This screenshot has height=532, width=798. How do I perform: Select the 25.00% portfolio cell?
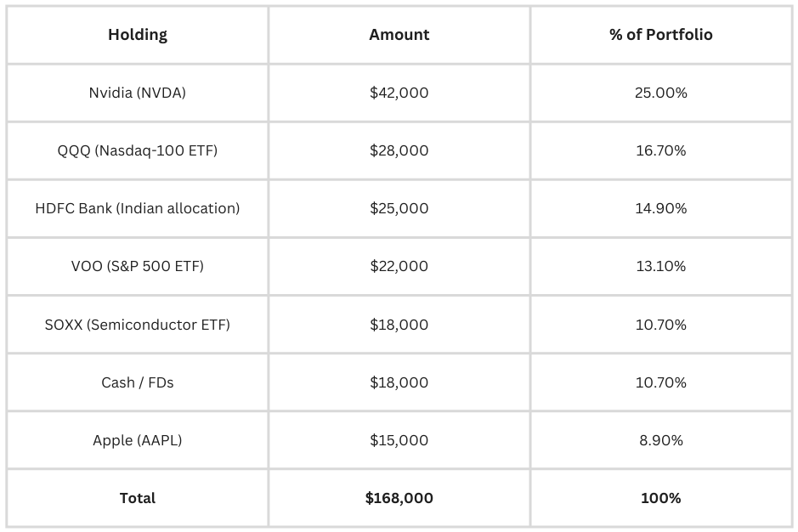(660, 93)
